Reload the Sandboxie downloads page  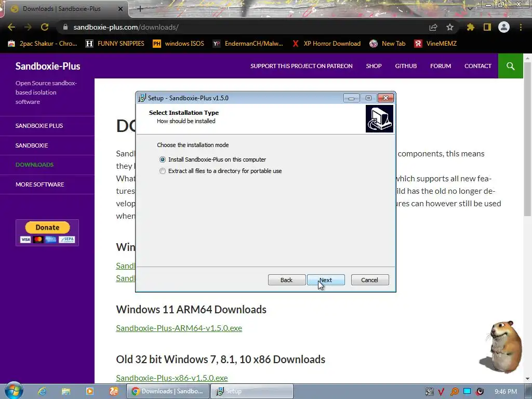[x=45, y=27]
